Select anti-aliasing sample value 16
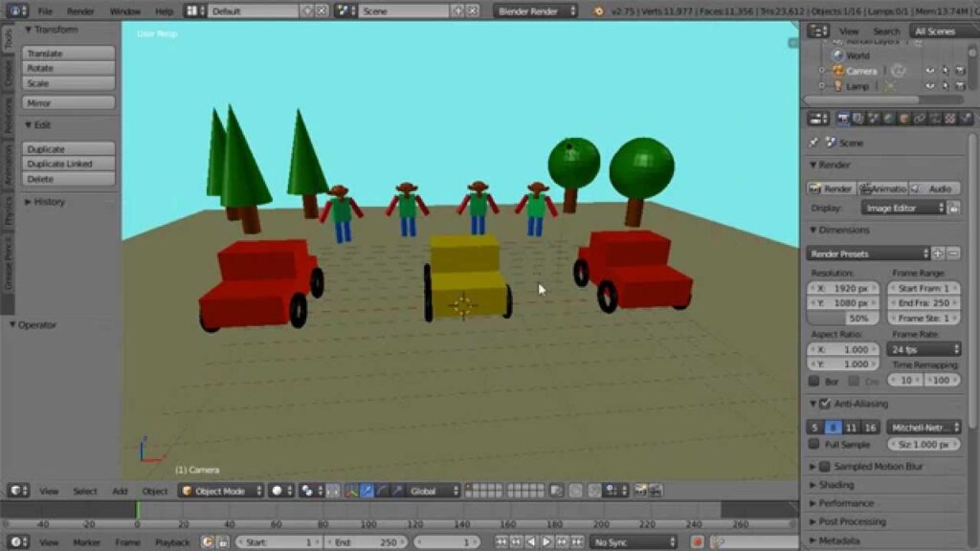This screenshot has height=551, width=980. (x=870, y=428)
